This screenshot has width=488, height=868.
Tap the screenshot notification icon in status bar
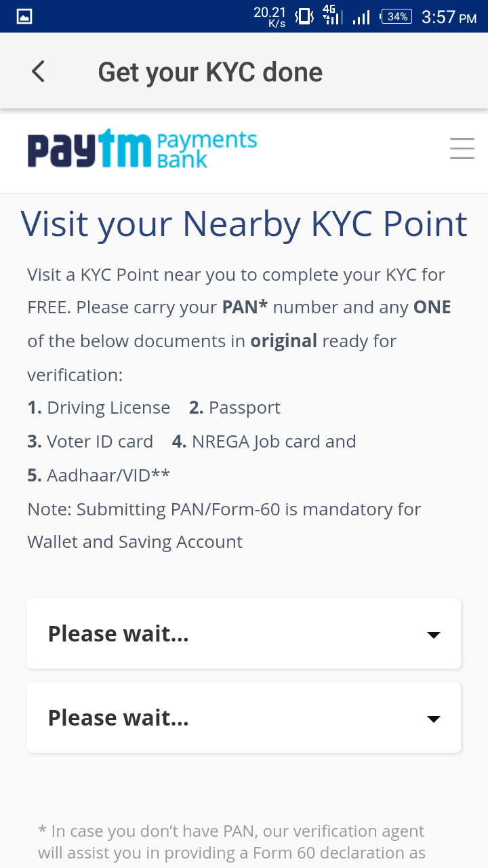click(24, 15)
